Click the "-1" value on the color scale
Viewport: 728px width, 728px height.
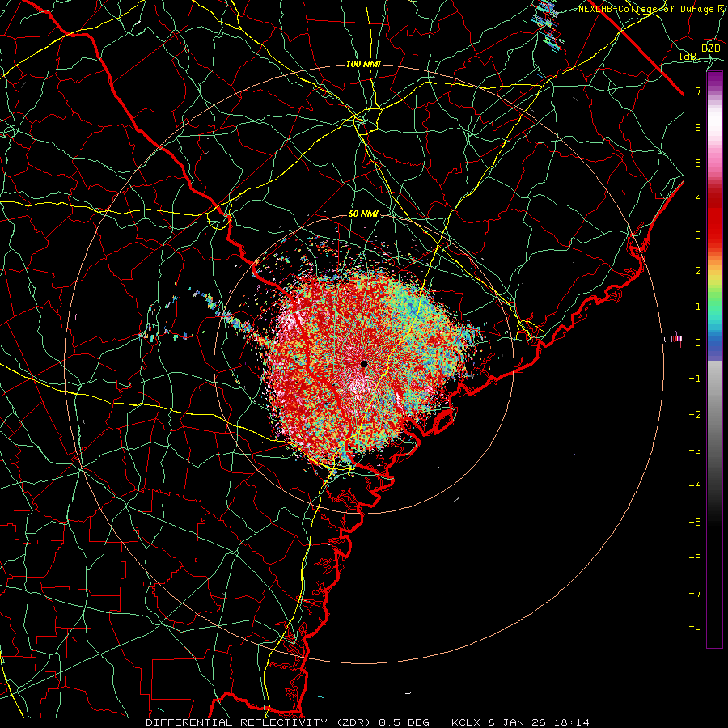coord(695,379)
